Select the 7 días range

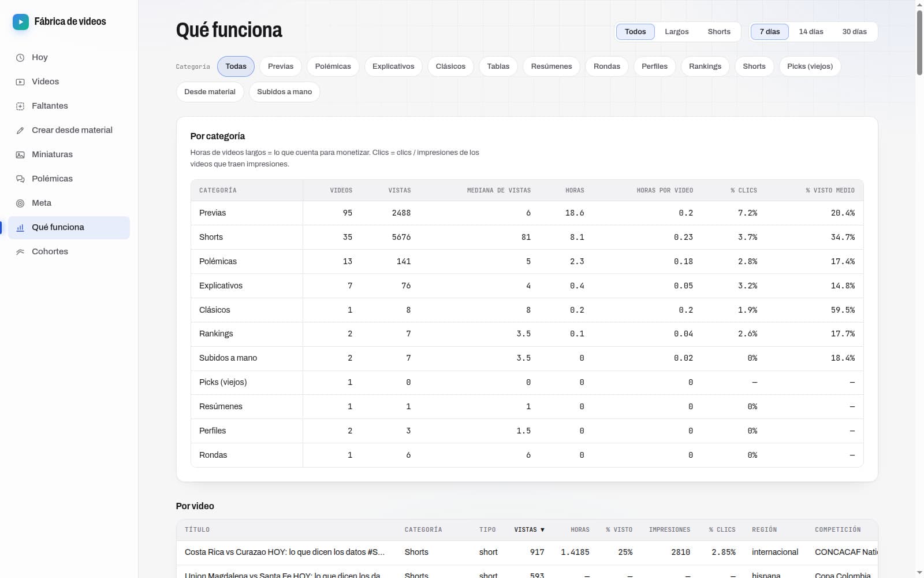tap(769, 32)
